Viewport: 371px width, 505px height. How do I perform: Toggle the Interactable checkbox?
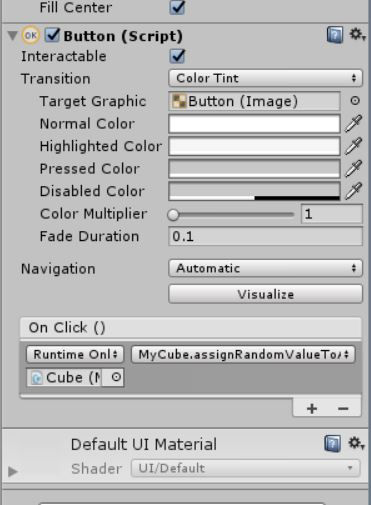[177, 56]
